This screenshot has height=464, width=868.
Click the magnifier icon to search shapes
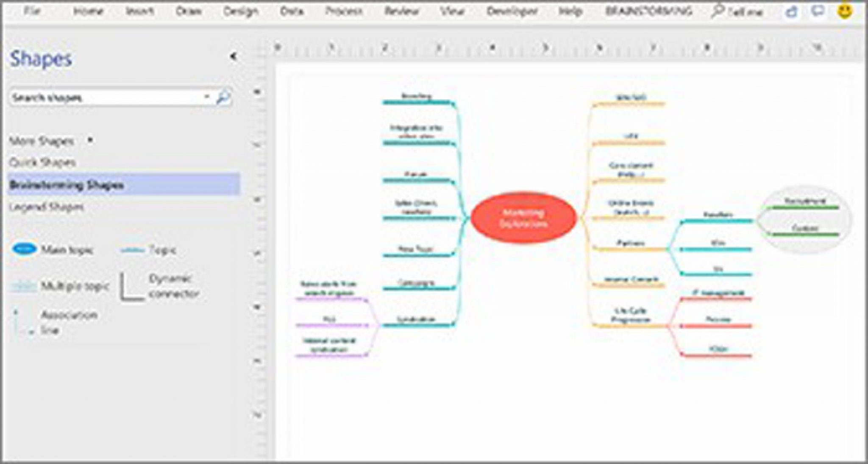pyautogui.click(x=224, y=96)
